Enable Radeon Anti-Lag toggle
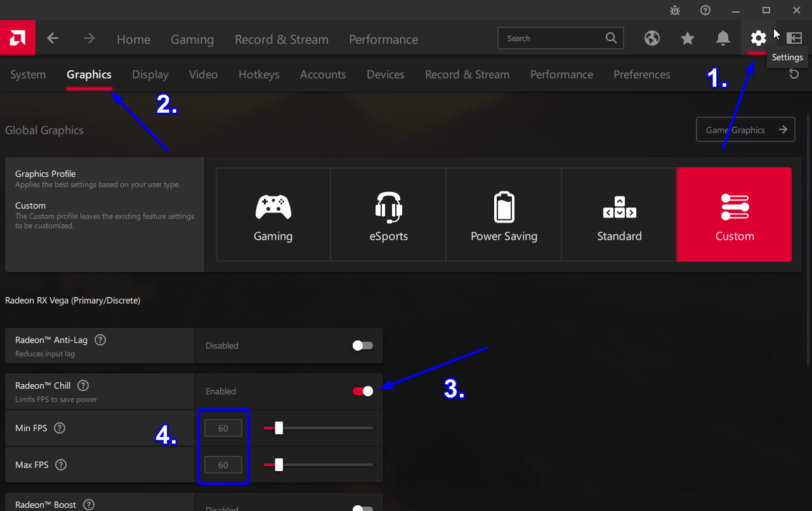The width and height of the screenshot is (812, 511). tap(363, 346)
